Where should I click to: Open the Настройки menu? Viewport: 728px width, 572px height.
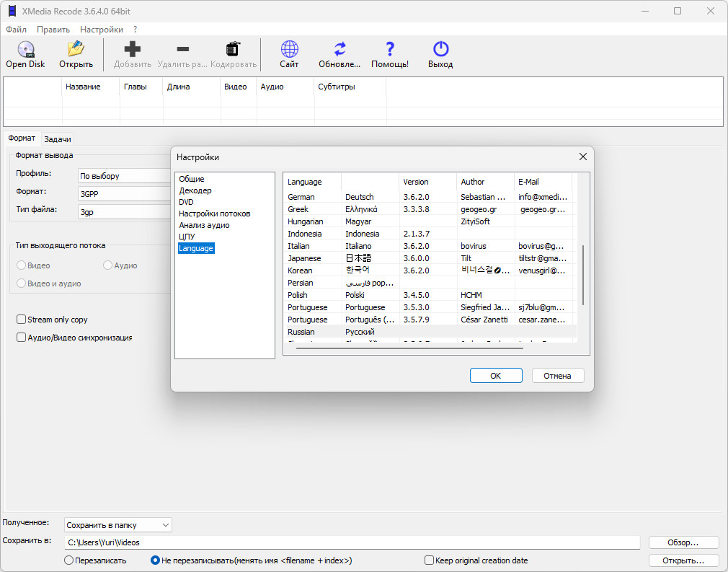[x=102, y=30]
